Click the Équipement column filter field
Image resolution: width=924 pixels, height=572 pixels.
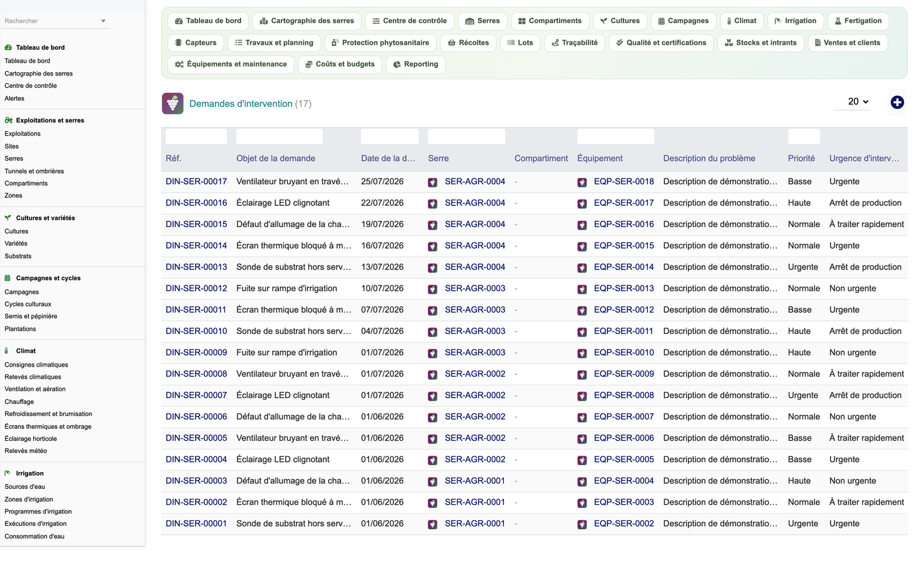(x=616, y=136)
